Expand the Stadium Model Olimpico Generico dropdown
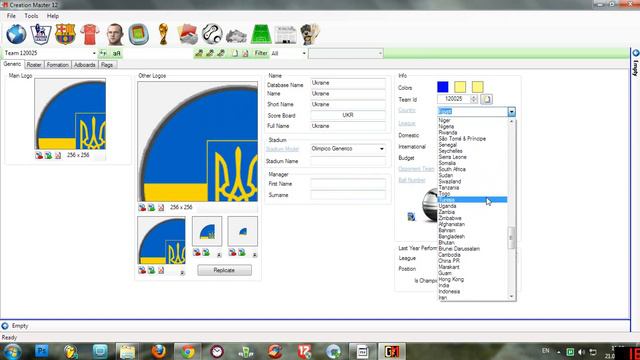This screenshot has width=640, height=360. tap(382, 149)
